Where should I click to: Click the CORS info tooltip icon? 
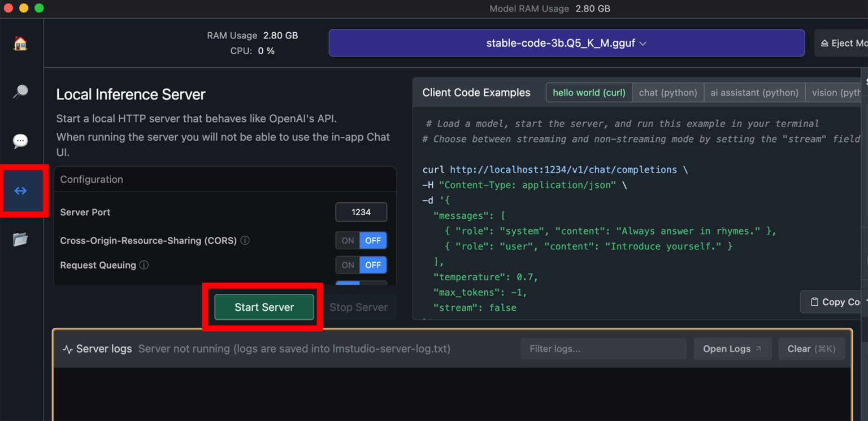pyautogui.click(x=245, y=240)
